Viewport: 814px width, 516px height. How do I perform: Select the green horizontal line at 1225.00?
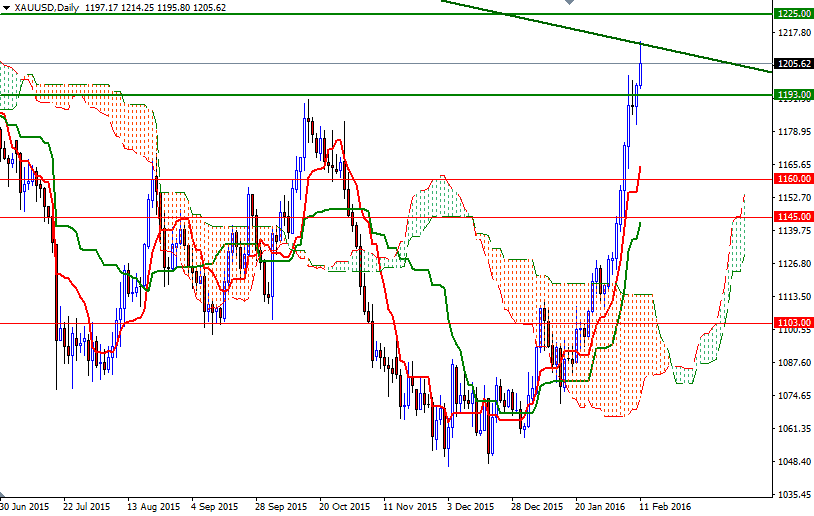pos(387,14)
